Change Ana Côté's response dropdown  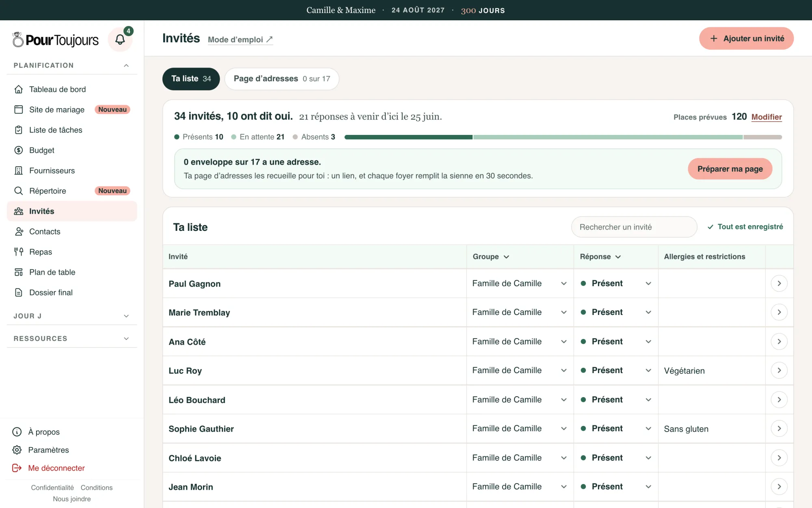tap(616, 341)
